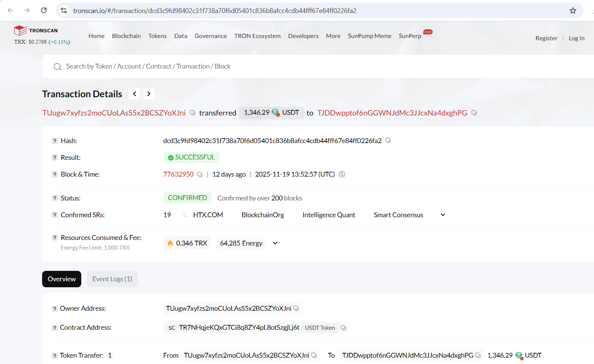Click the CONFIRMED status badge
This screenshot has height=364, width=594.
187,198
